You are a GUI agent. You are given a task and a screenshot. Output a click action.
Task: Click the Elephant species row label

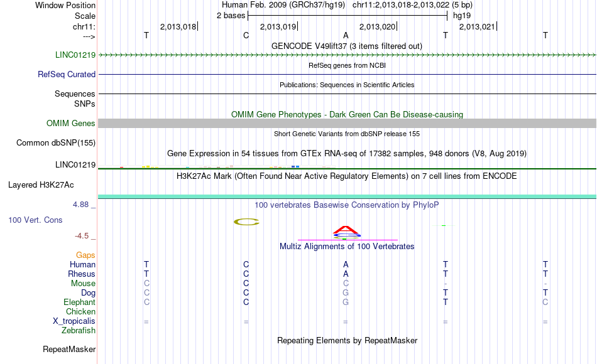79,302
